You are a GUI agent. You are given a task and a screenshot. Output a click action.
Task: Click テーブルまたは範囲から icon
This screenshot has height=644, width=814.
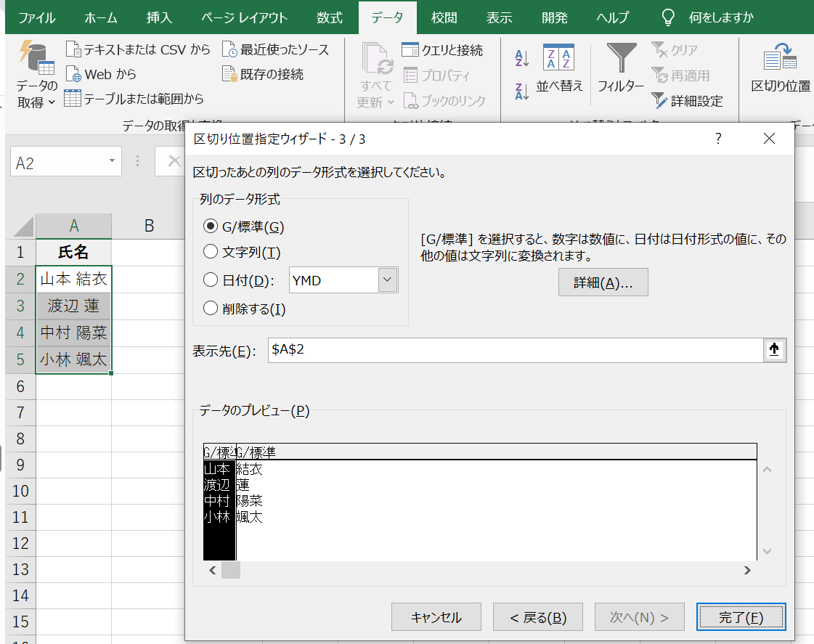tap(72, 98)
